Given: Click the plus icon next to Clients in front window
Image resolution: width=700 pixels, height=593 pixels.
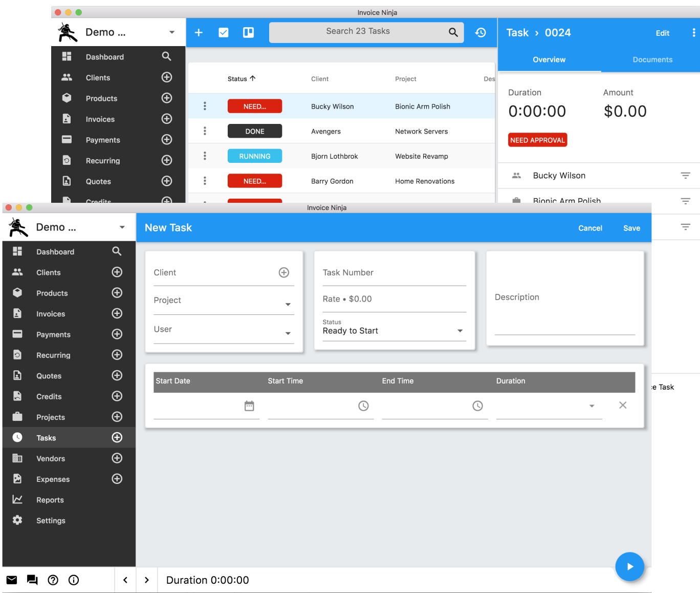Looking at the screenshot, I should pos(117,272).
